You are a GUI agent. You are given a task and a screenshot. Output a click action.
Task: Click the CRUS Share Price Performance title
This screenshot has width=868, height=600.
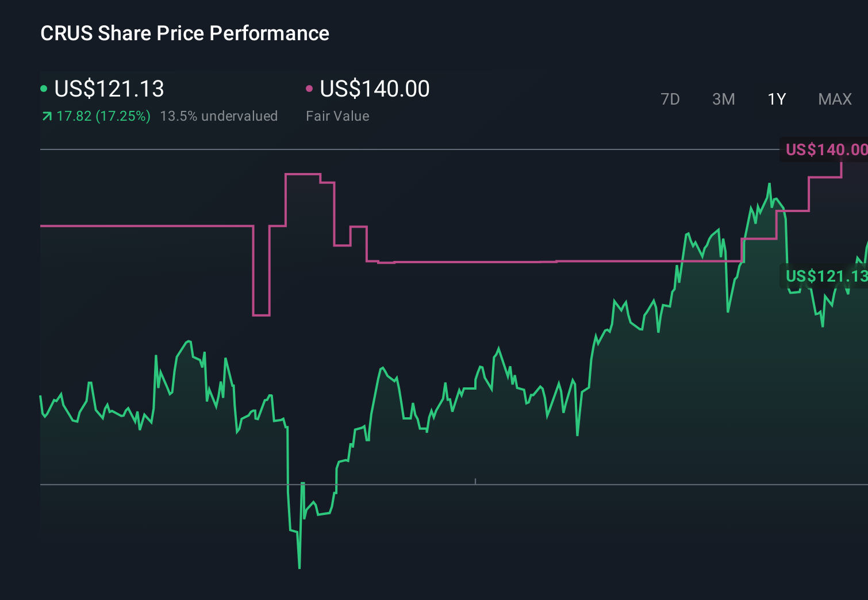(x=185, y=33)
